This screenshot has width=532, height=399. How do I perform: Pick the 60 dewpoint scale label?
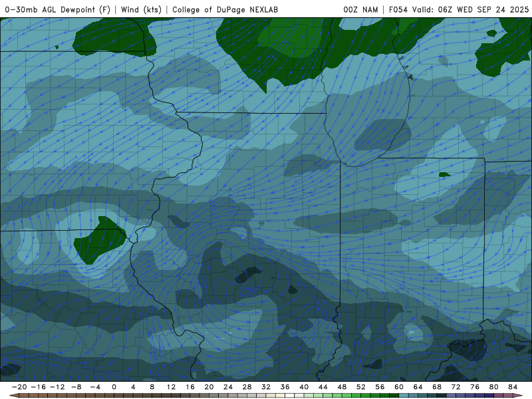(x=399, y=387)
